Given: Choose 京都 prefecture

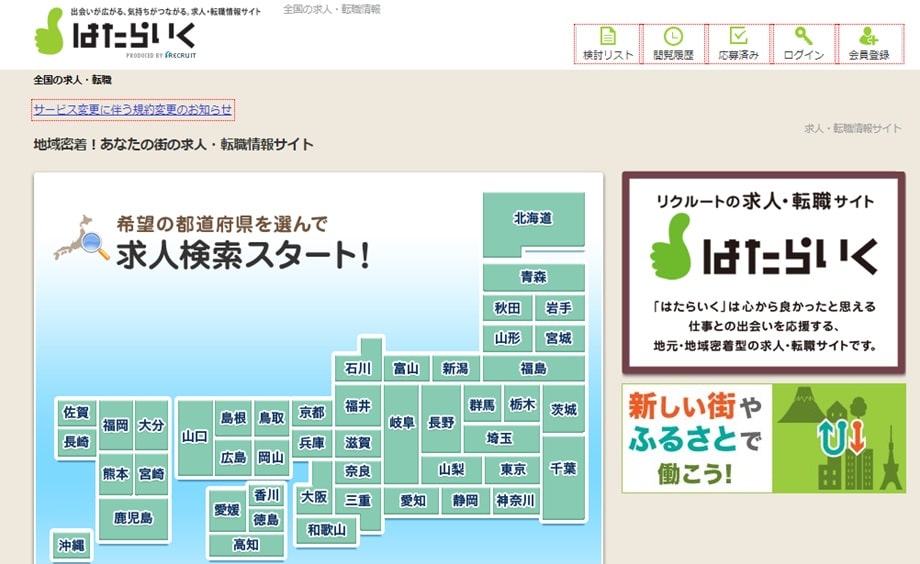Looking at the screenshot, I should coord(312,413).
